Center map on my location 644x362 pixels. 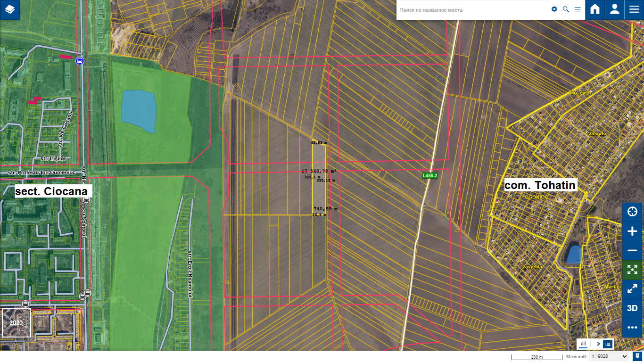pos(632,212)
